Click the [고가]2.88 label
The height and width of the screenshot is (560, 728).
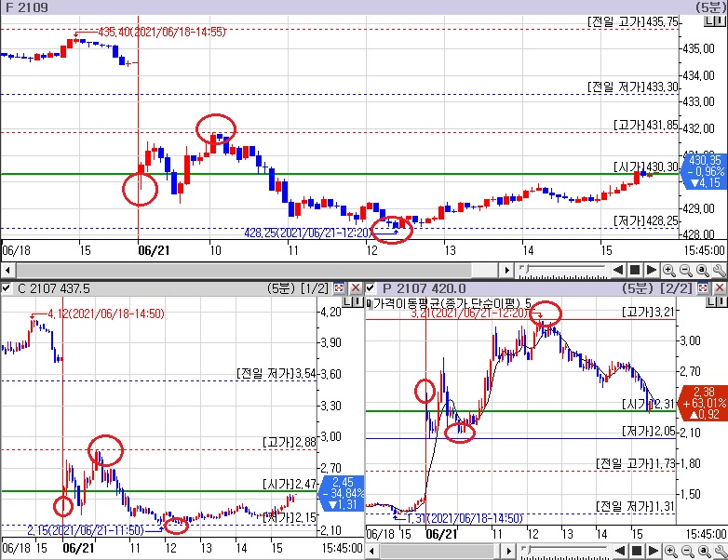[x=289, y=442]
